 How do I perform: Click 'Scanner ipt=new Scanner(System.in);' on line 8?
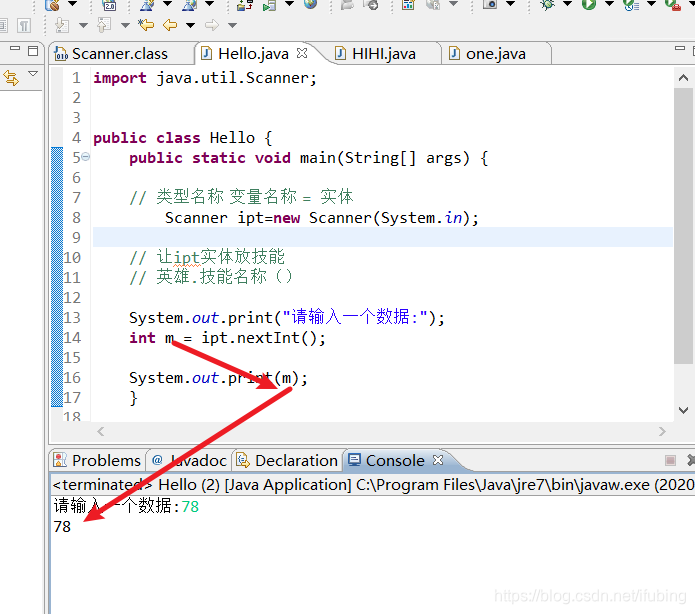[x=322, y=218]
